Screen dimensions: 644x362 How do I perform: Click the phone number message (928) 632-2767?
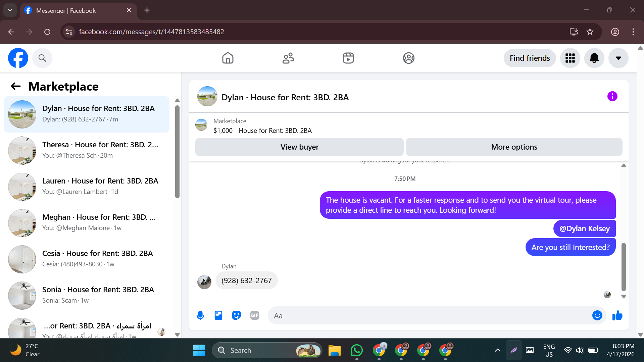(247, 280)
